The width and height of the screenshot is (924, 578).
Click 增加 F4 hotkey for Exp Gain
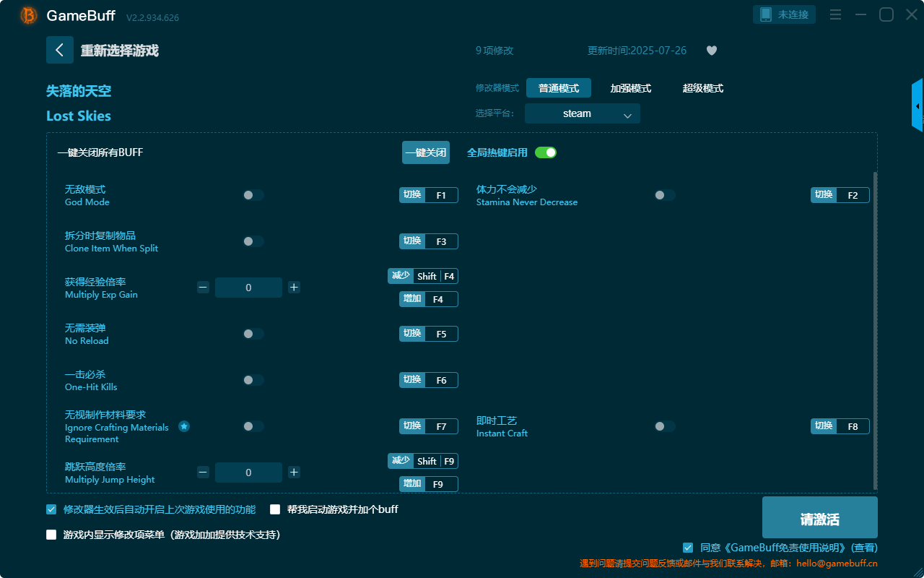click(x=429, y=299)
